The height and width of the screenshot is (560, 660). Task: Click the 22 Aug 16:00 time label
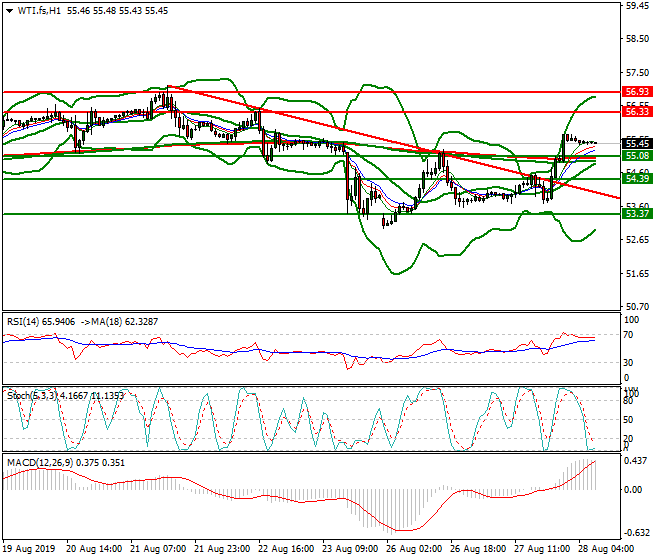pyautogui.click(x=286, y=549)
